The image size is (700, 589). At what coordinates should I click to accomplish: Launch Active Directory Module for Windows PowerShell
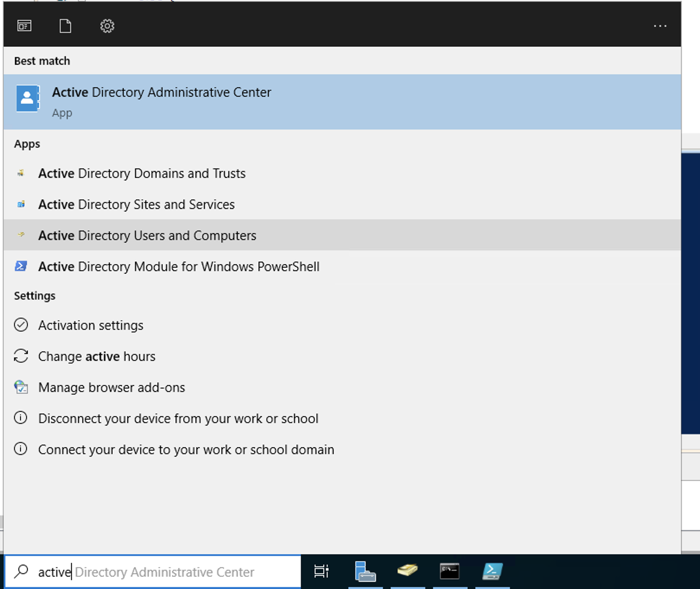click(x=342, y=266)
